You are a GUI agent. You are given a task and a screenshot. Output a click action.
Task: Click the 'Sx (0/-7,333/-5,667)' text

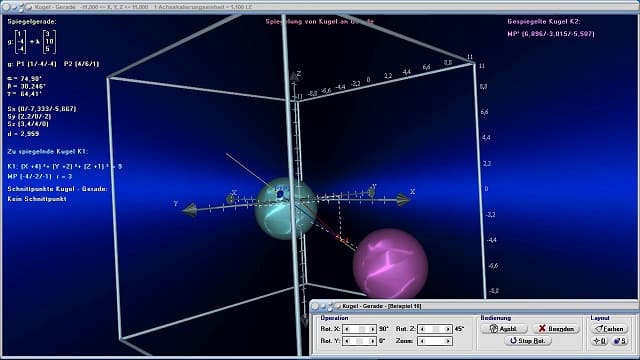tap(42, 109)
